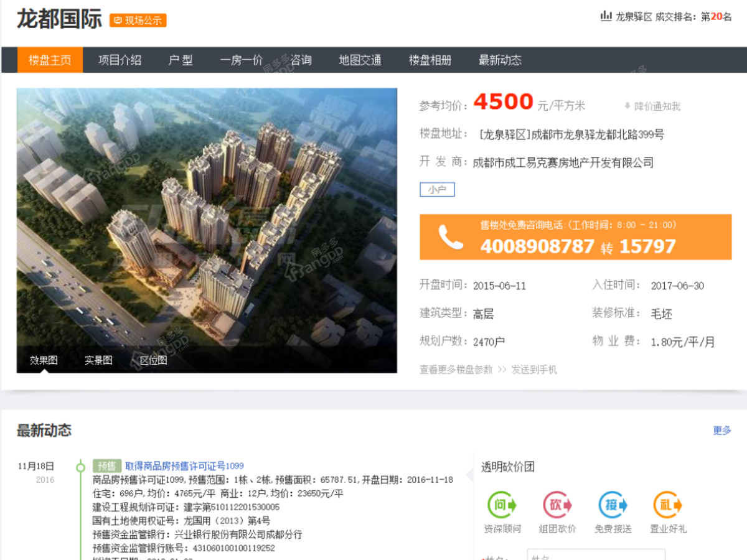
Task: Click the move-in date 2017-06-30
Action: click(x=678, y=286)
